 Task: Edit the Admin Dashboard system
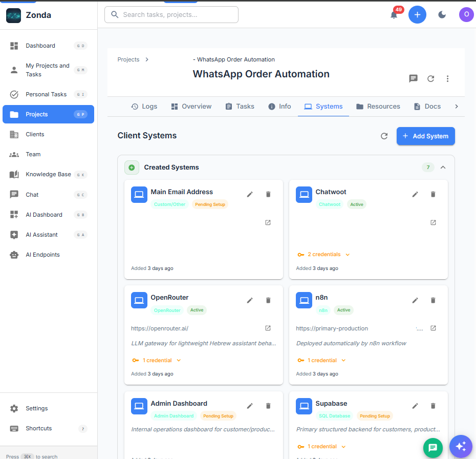[x=250, y=406]
